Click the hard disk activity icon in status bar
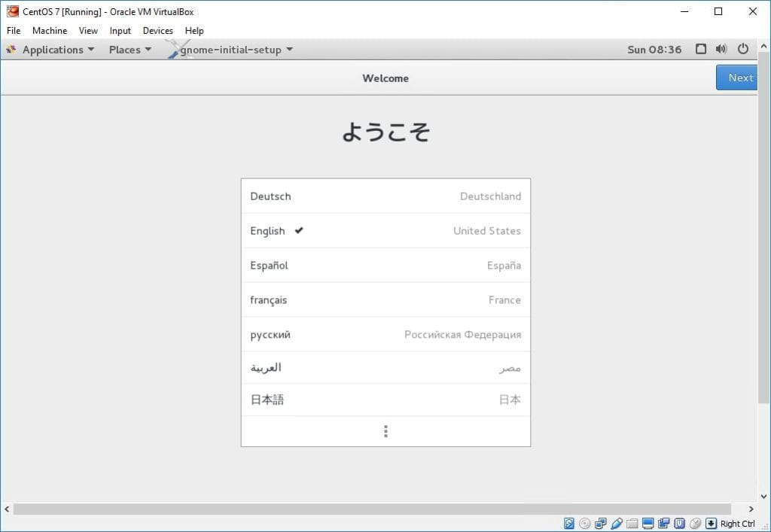771x532 pixels. (569, 524)
